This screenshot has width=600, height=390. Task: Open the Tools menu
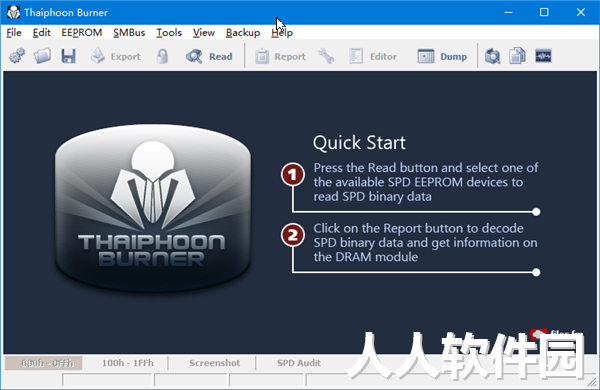pyautogui.click(x=169, y=33)
